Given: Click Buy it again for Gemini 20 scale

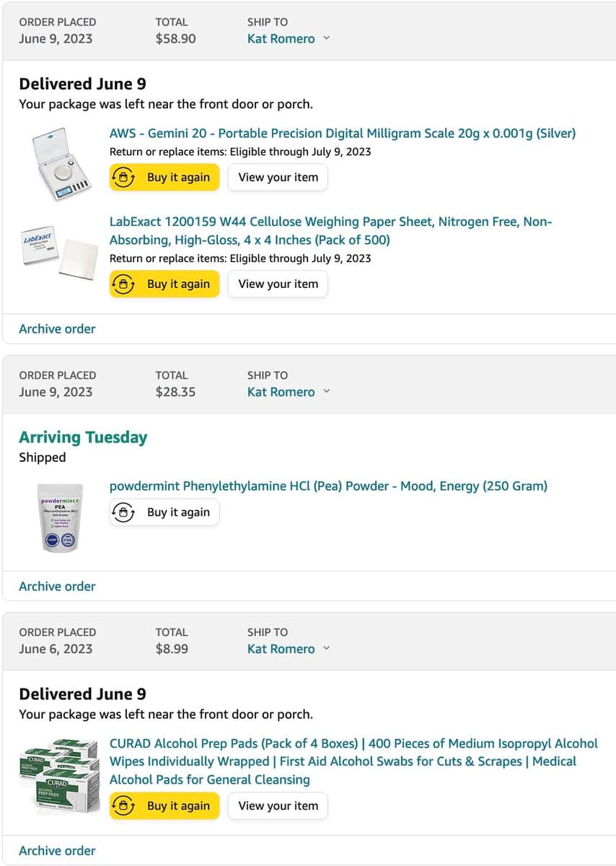Looking at the screenshot, I should coord(164,178).
